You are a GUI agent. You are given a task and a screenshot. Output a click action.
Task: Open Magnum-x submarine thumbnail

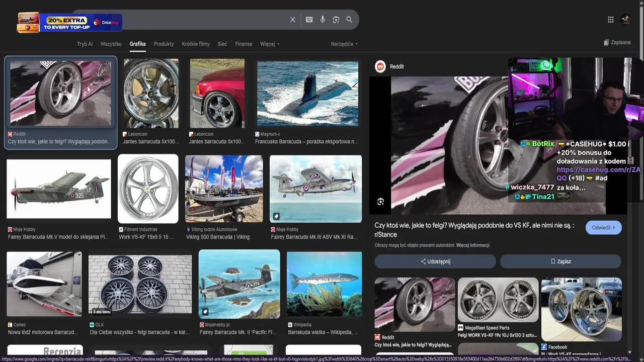coord(307,93)
